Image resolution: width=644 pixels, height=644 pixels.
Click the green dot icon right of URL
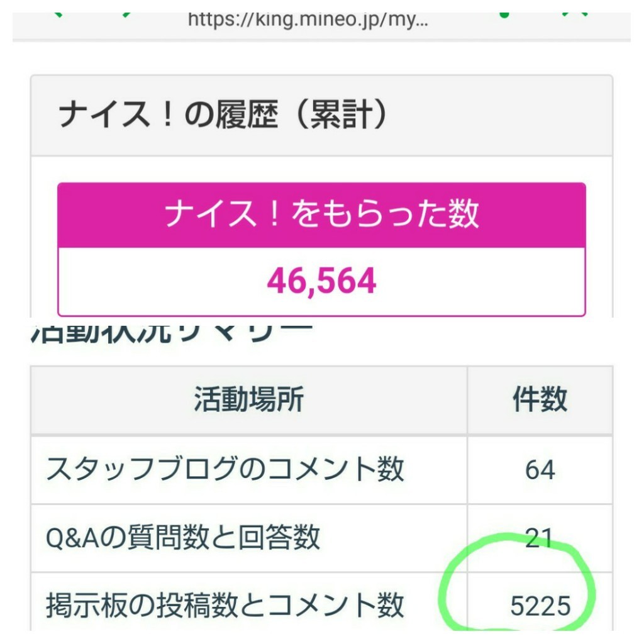pyautogui.click(x=504, y=14)
